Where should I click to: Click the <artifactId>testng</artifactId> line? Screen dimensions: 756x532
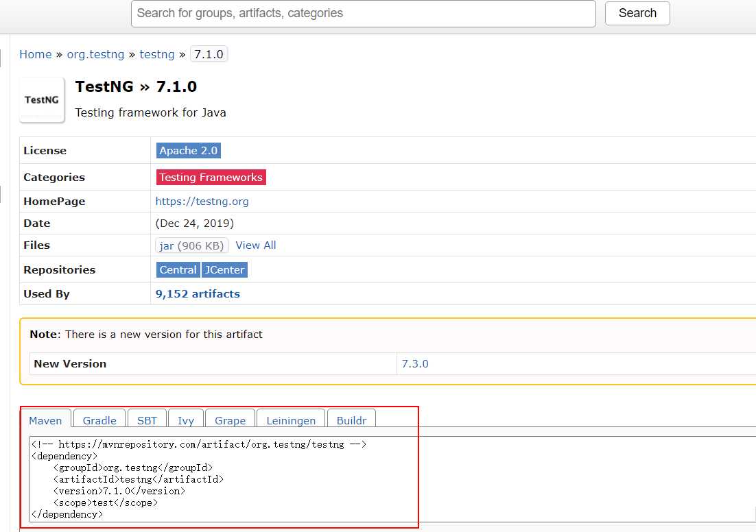[139, 479]
